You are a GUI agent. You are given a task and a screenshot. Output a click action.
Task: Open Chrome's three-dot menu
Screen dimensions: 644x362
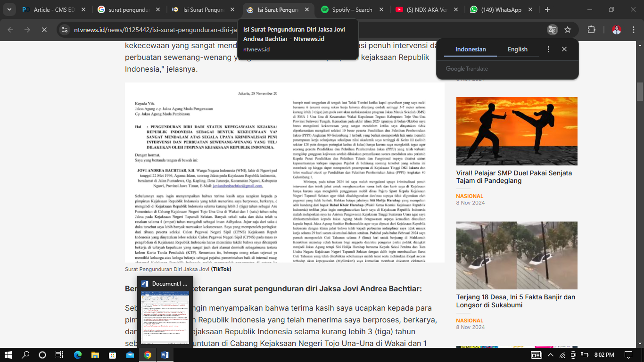(x=634, y=29)
